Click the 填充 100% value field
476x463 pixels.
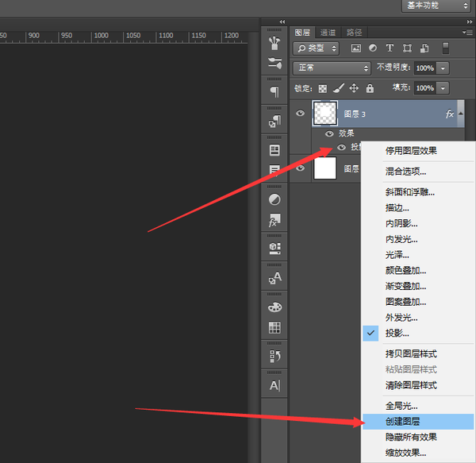[425, 88]
